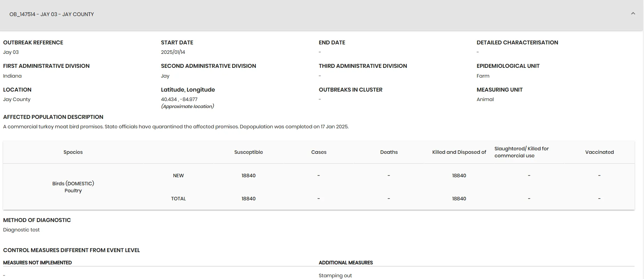644x279 pixels.
Task: Click the START DATE label
Action: [x=177, y=42]
